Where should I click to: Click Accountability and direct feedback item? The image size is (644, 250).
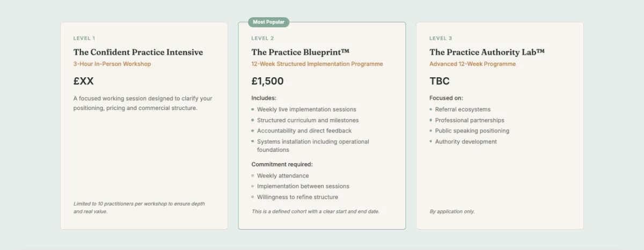(x=304, y=131)
